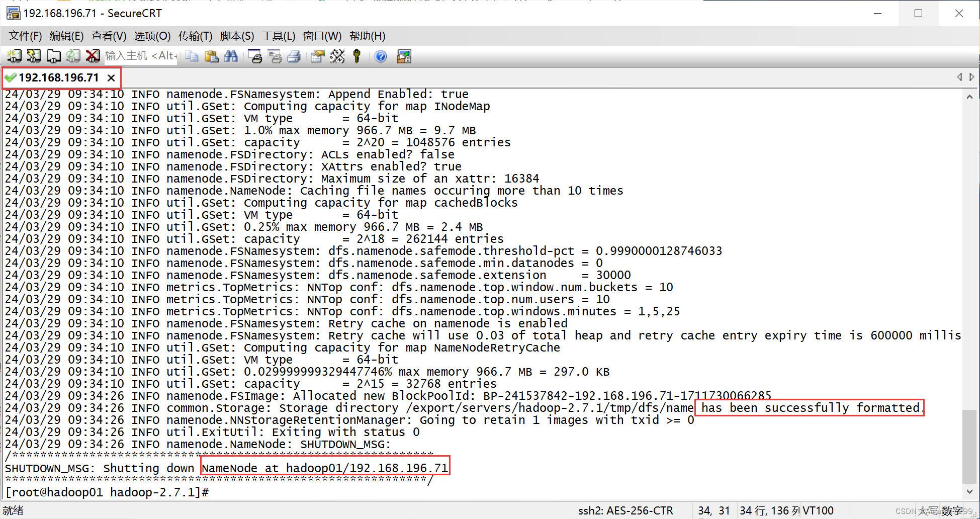Click the Reconnect green arrows icon

[x=73, y=56]
